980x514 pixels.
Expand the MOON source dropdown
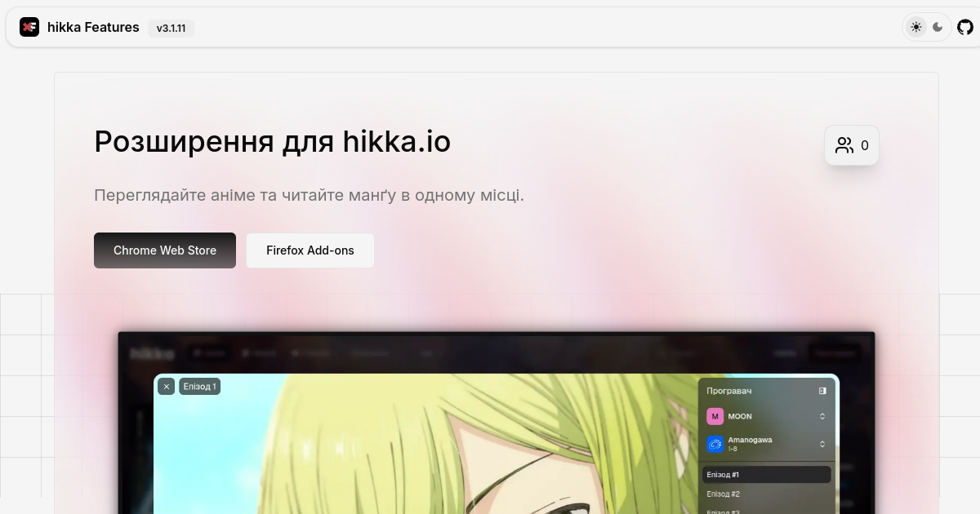coord(822,417)
